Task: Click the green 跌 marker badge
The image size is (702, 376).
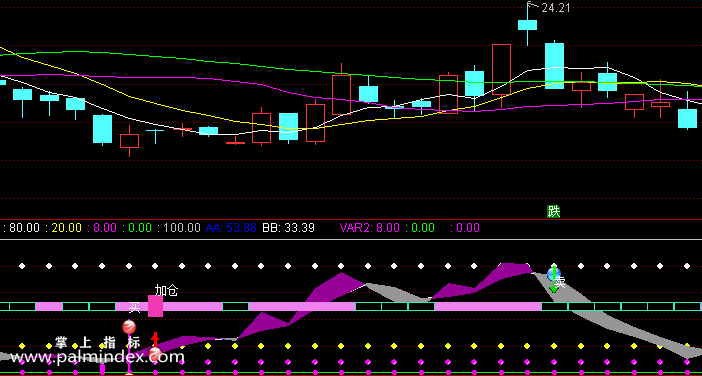Action: click(554, 211)
